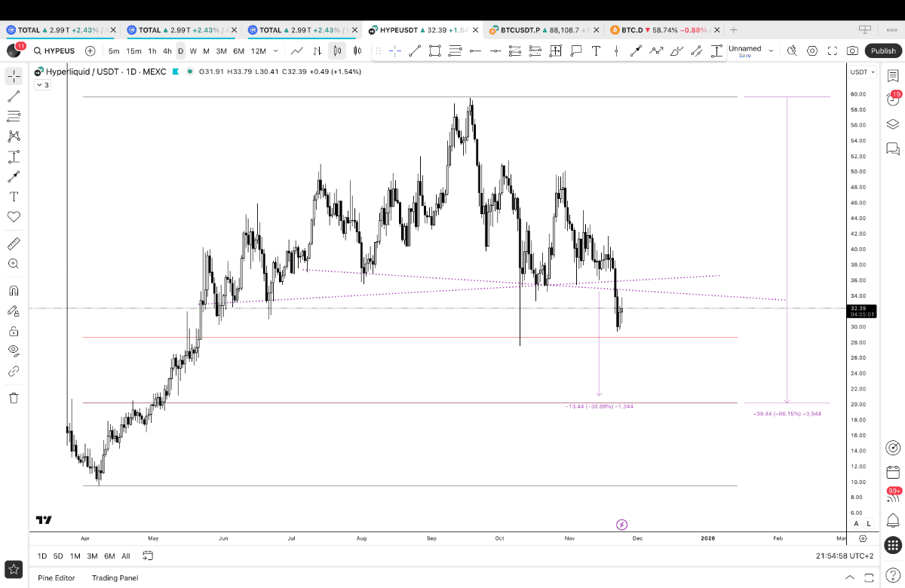Viewport: 905px width, 588px height.
Task: Open the Pine Editor panel
Action: (57, 577)
